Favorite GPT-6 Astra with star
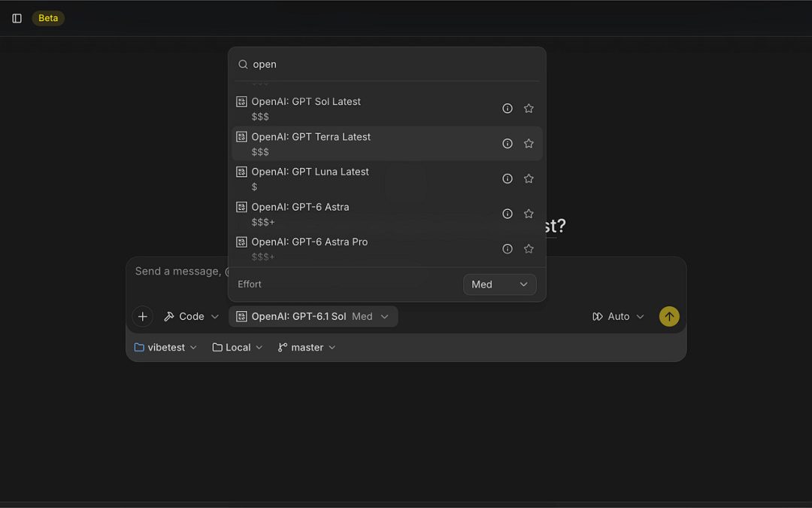The height and width of the screenshot is (508, 812). click(x=529, y=214)
